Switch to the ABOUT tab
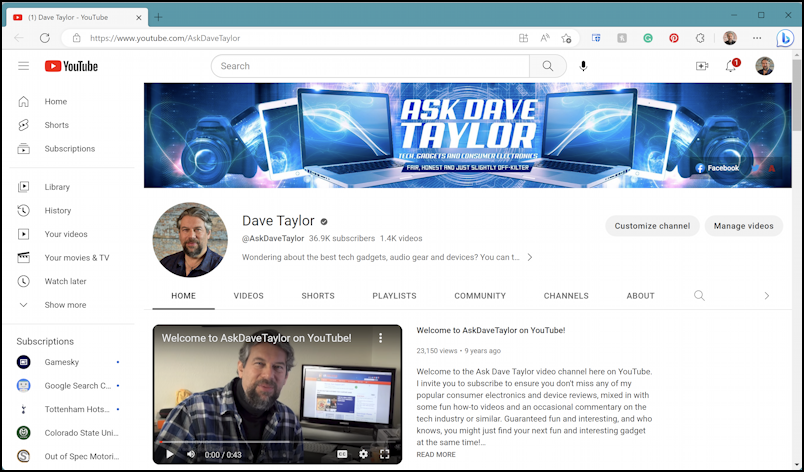The image size is (804, 472). click(640, 296)
